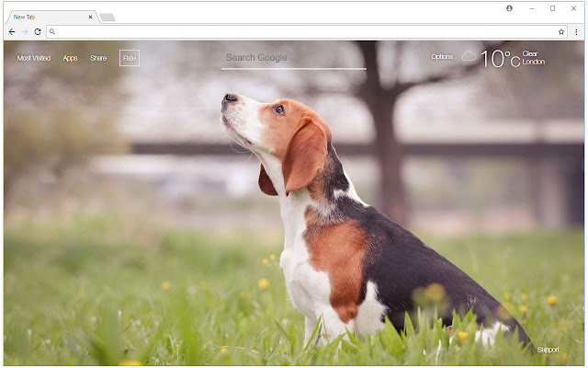Open the Options link
Image resolution: width=588 pixels, height=368 pixels.
coord(442,57)
